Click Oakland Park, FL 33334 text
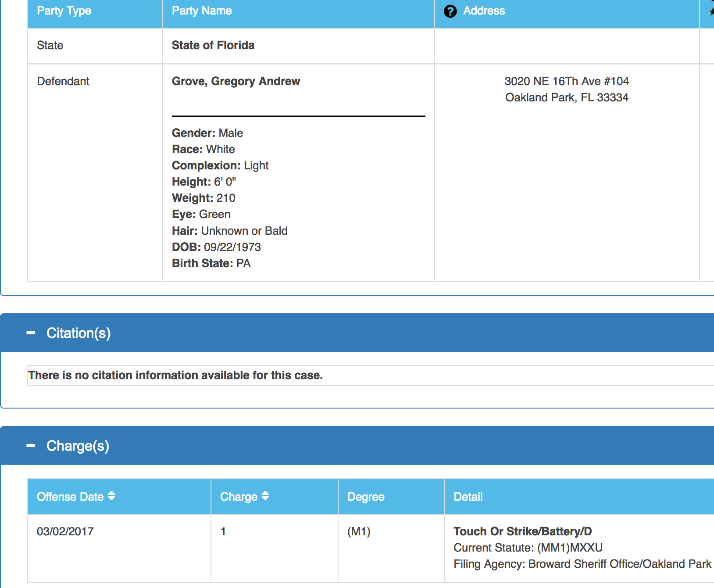 567,97
